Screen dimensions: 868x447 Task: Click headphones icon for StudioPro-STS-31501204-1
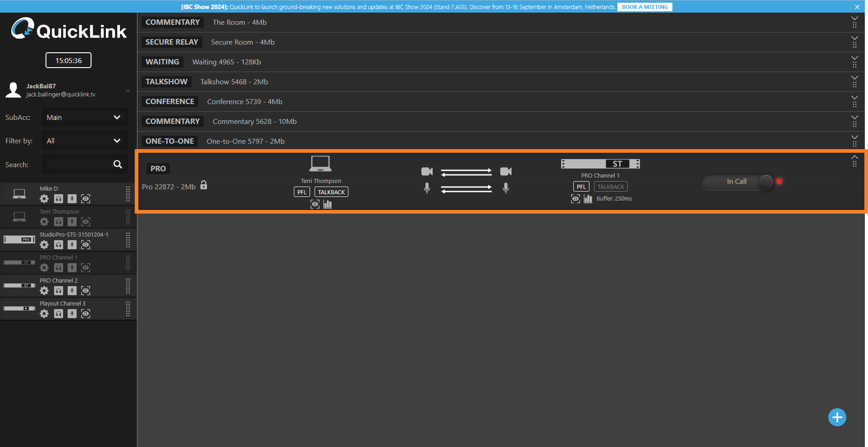click(59, 245)
